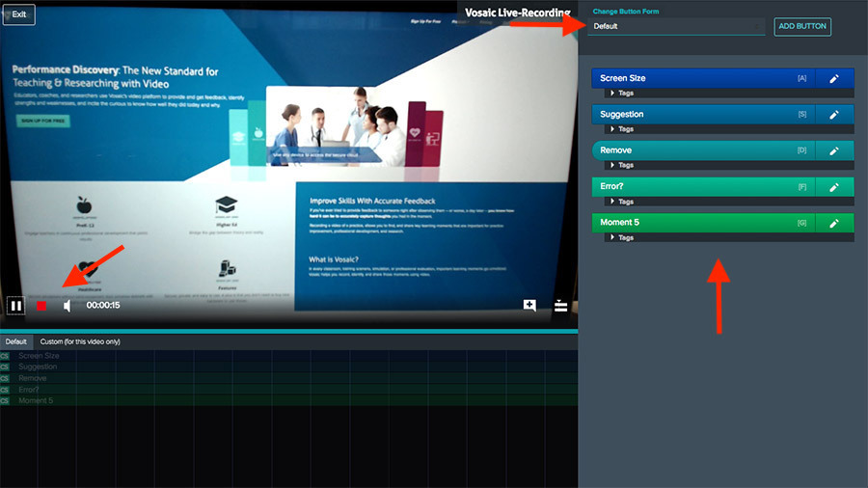Stop recording with the red square
The image size is (868, 488).
[41, 306]
